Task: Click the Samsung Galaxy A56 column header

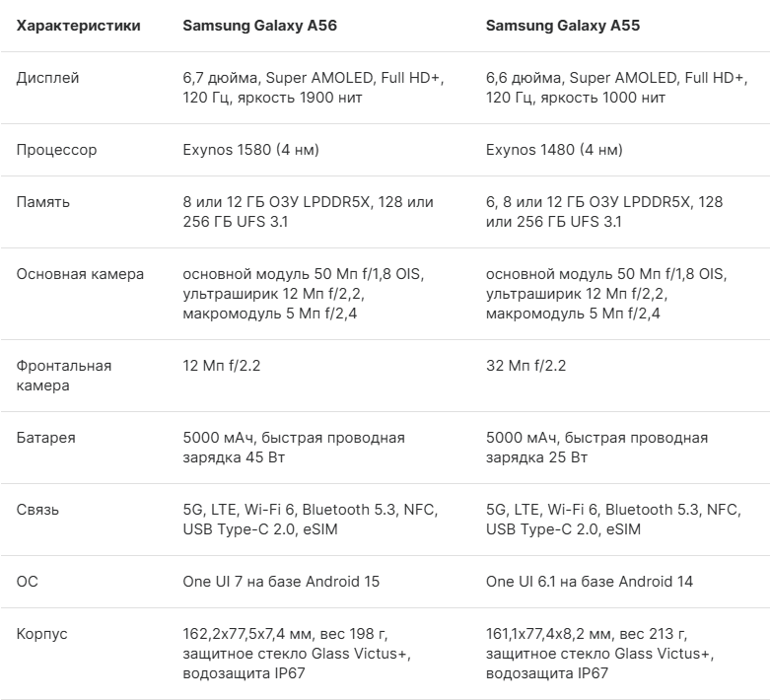Action: (x=259, y=26)
